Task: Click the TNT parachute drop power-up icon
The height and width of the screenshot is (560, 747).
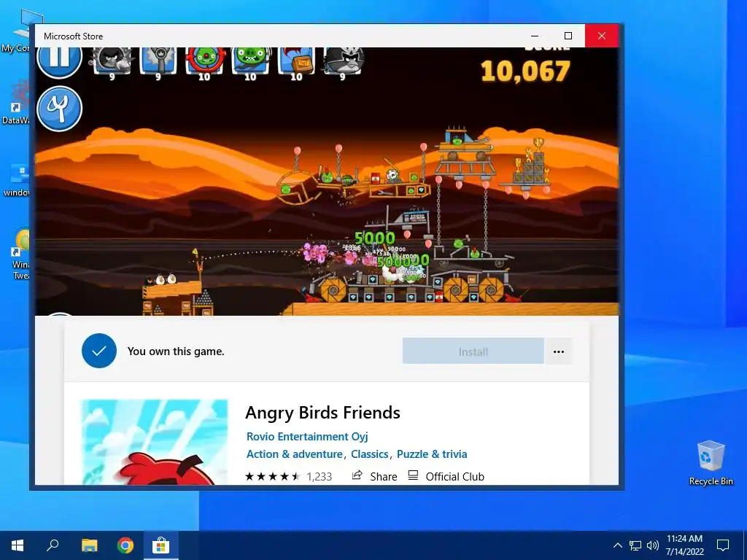Action: coord(296,62)
